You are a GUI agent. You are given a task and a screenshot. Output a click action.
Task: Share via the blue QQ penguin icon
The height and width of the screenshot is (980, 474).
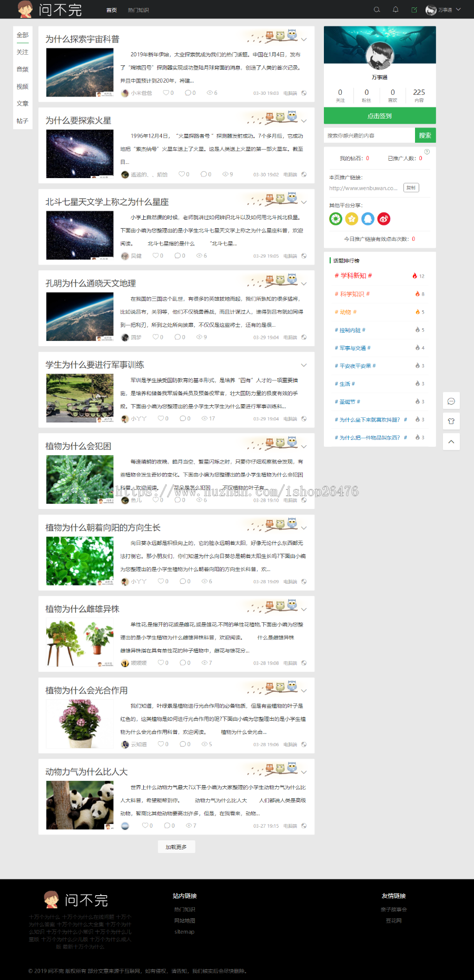(368, 219)
